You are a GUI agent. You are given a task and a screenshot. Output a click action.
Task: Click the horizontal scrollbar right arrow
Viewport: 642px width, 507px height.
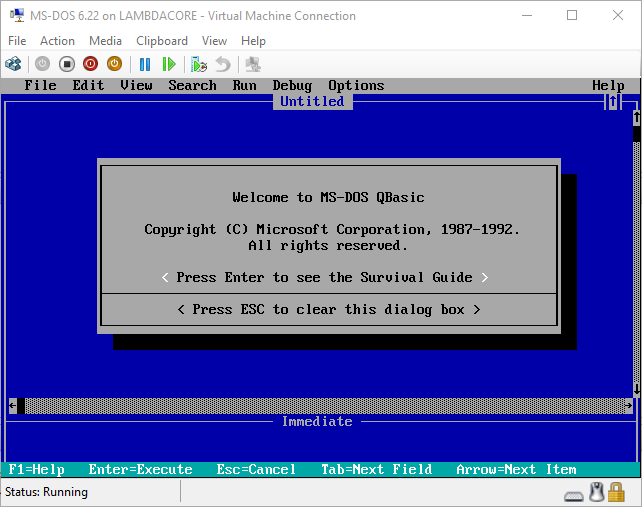(628, 405)
